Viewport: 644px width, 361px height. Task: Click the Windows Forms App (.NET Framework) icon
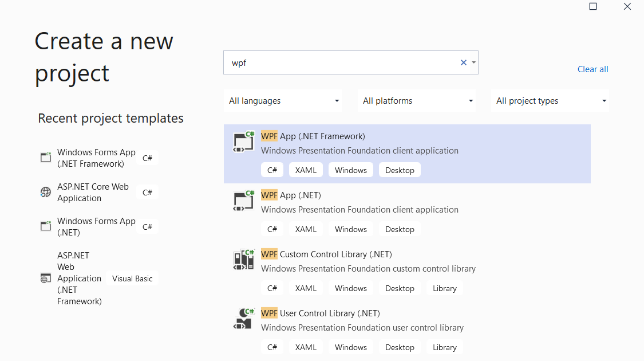coord(46,158)
